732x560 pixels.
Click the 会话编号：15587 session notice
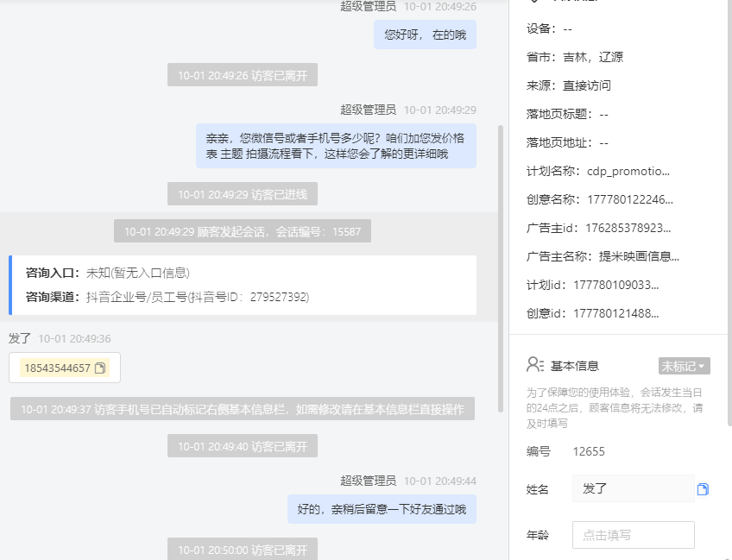[x=243, y=231]
